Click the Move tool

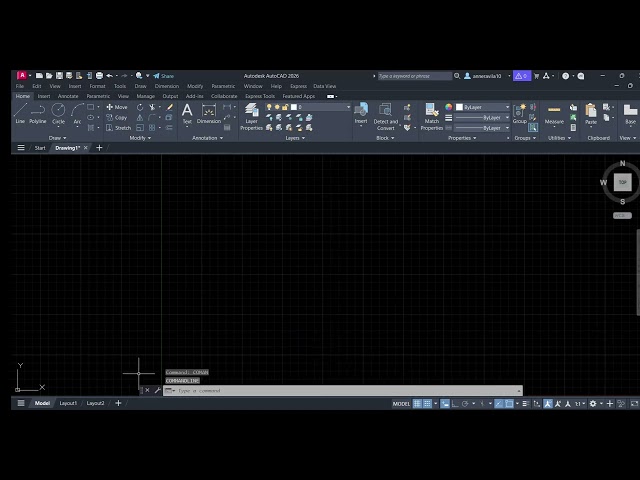[117, 107]
